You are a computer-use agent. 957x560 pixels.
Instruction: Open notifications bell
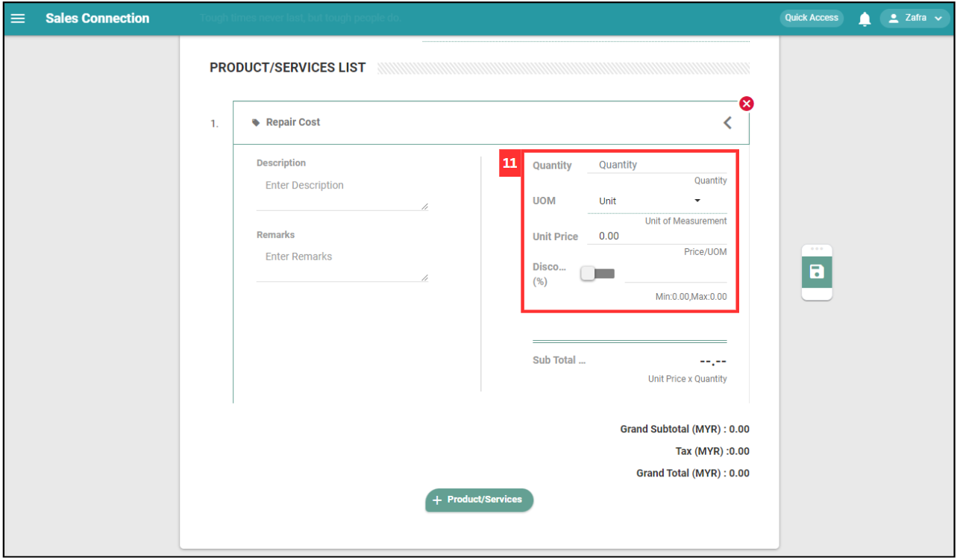(865, 19)
